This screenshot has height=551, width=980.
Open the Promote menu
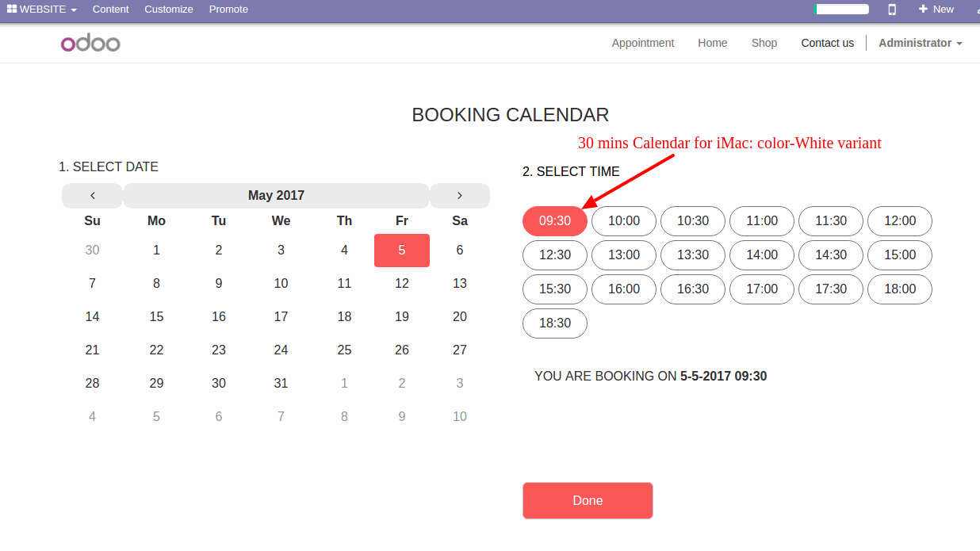click(x=228, y=10)
